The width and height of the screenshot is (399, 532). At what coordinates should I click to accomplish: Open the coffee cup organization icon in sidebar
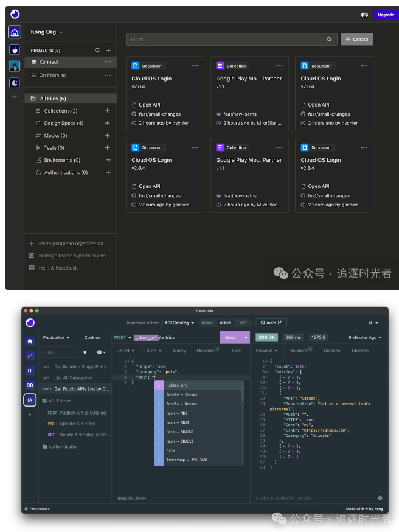pos(15,49)
